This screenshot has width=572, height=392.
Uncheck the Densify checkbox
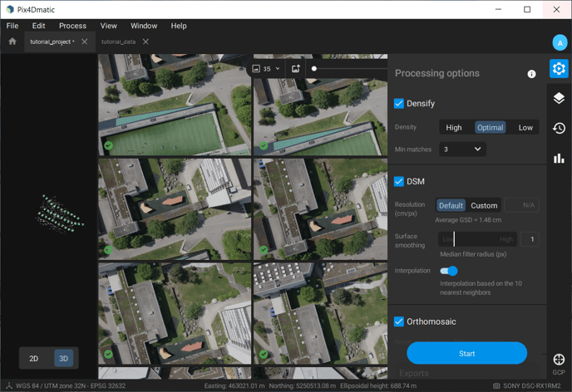coord(399,104)
